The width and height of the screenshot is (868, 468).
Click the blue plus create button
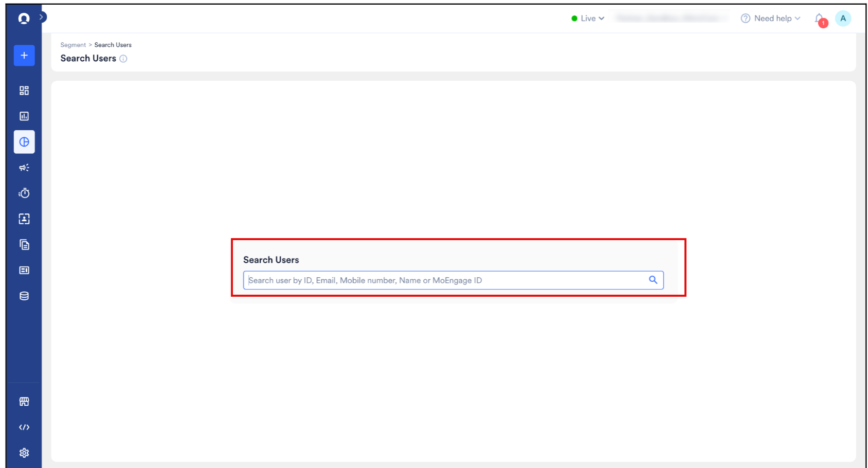(x=24, y=56)
